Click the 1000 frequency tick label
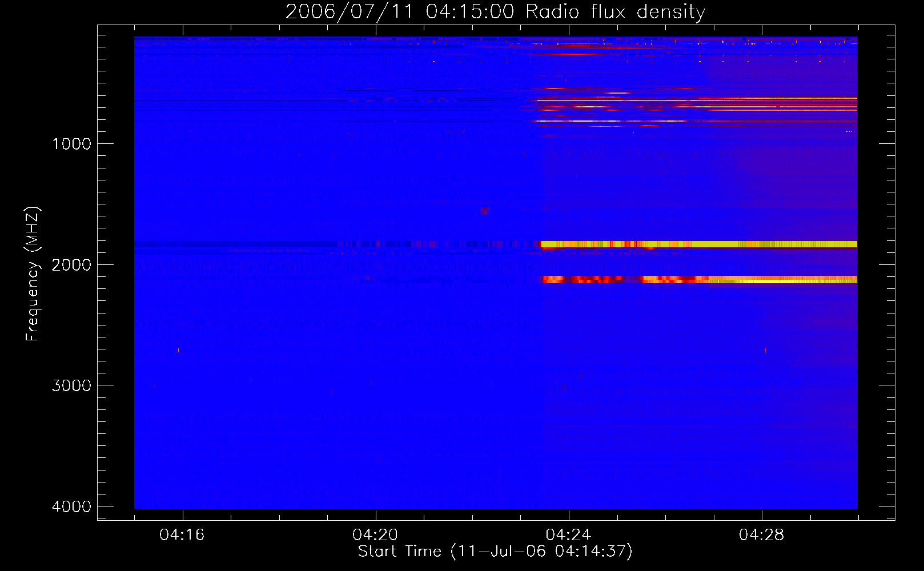 [x=71, y=143]
